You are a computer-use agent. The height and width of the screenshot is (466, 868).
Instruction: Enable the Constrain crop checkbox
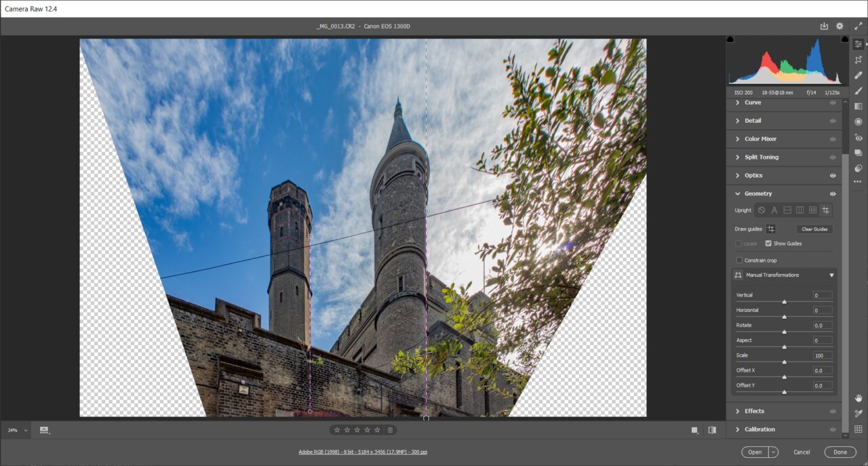738,260
